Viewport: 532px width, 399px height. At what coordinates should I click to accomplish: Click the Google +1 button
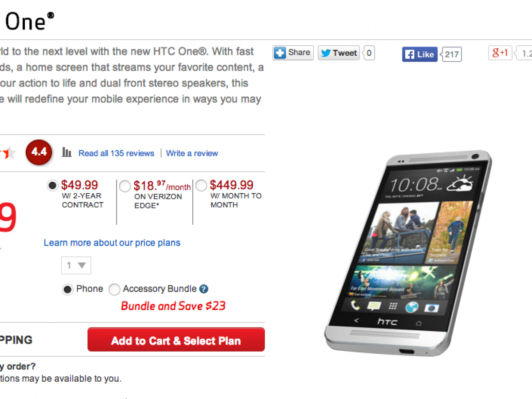click(500, 53)
